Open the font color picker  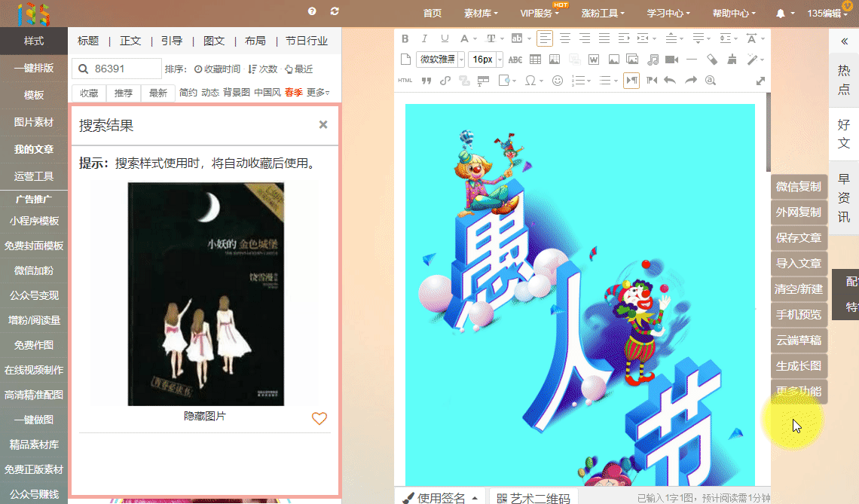tap(466, 38)
